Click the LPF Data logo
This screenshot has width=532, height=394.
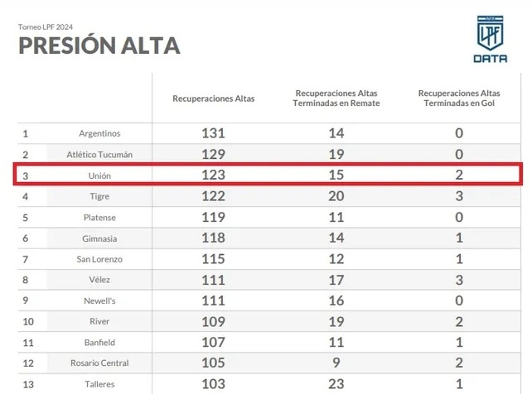coord(490,39)
